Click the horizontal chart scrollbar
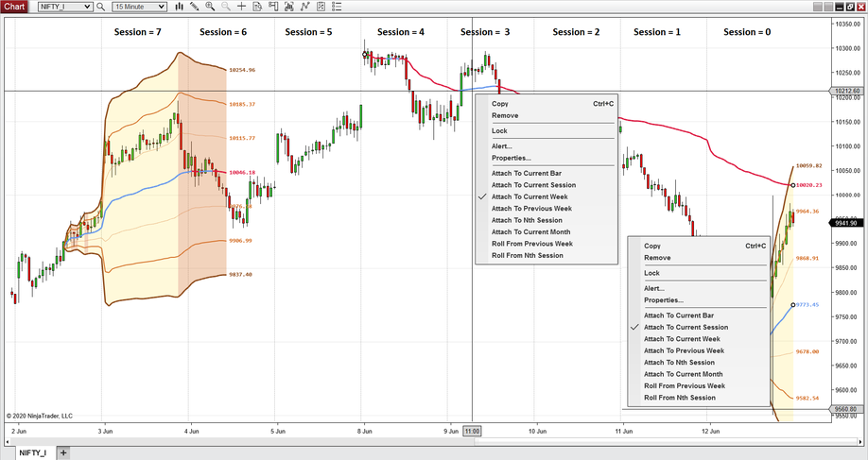This screenshot has width=868, height=460. (432, 442)
